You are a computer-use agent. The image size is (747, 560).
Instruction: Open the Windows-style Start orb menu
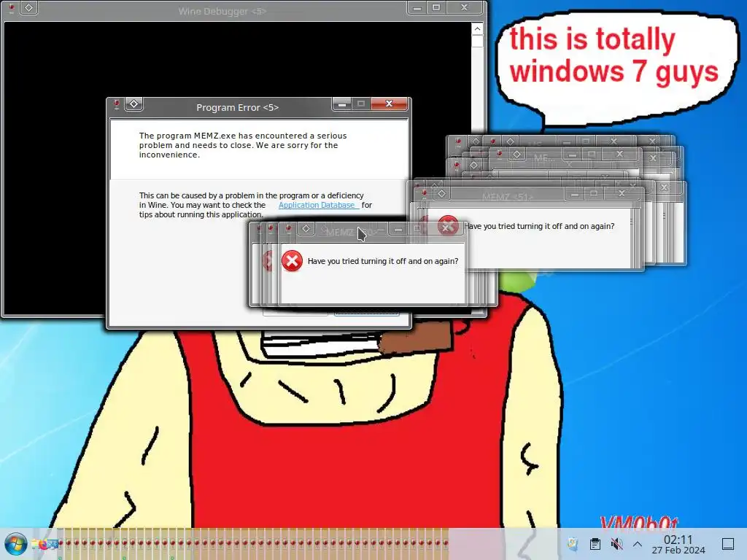(16, 544)
